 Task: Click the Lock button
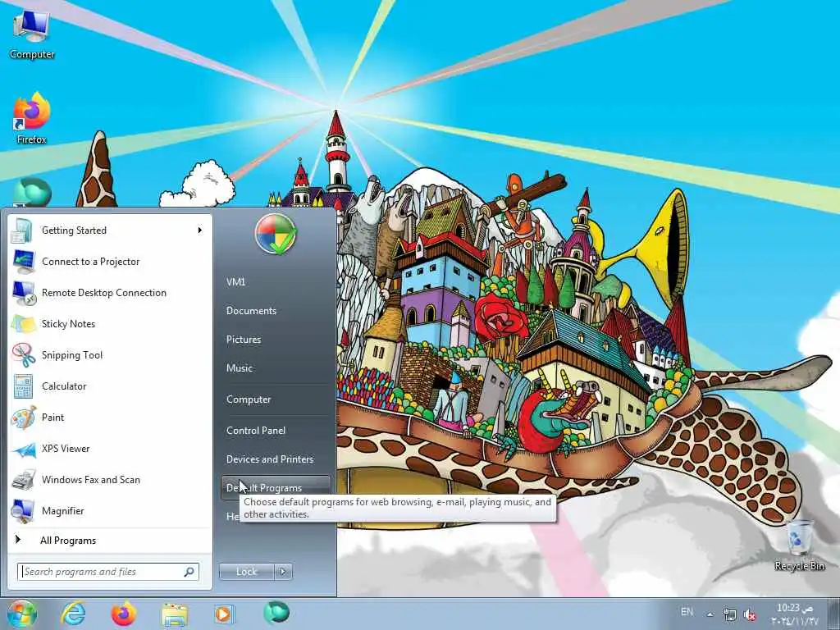(246, 572)
